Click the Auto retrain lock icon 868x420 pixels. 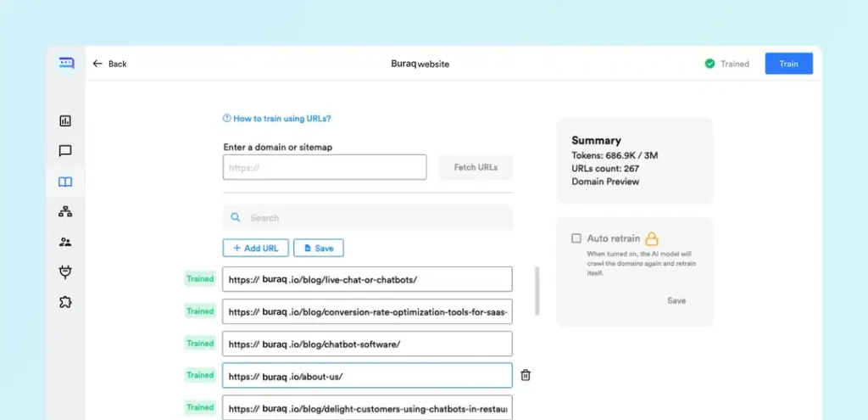click(x=652, y=239)
